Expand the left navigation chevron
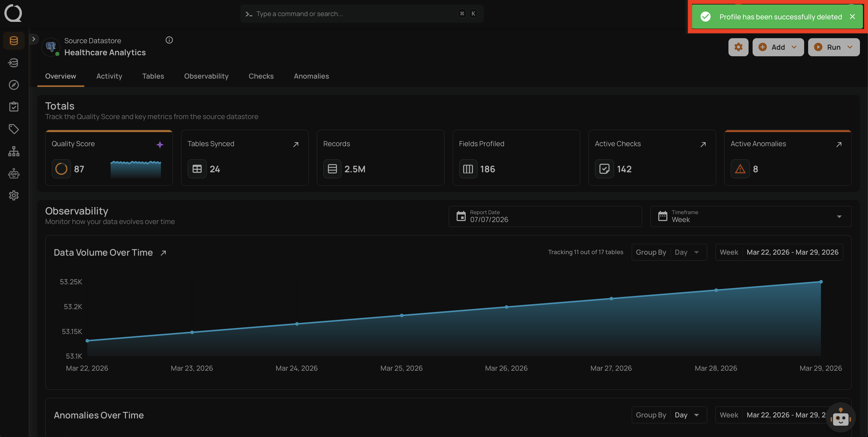Viewport: 868px width, 437px height. [34, 39]
